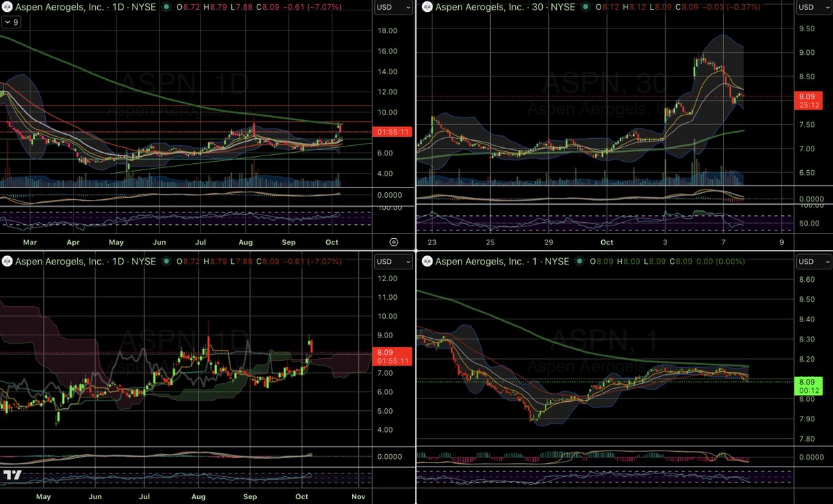Click the Aspen logo in the 30-minute chart
Viewport: 833px width, 504px height.
(428, 7)
